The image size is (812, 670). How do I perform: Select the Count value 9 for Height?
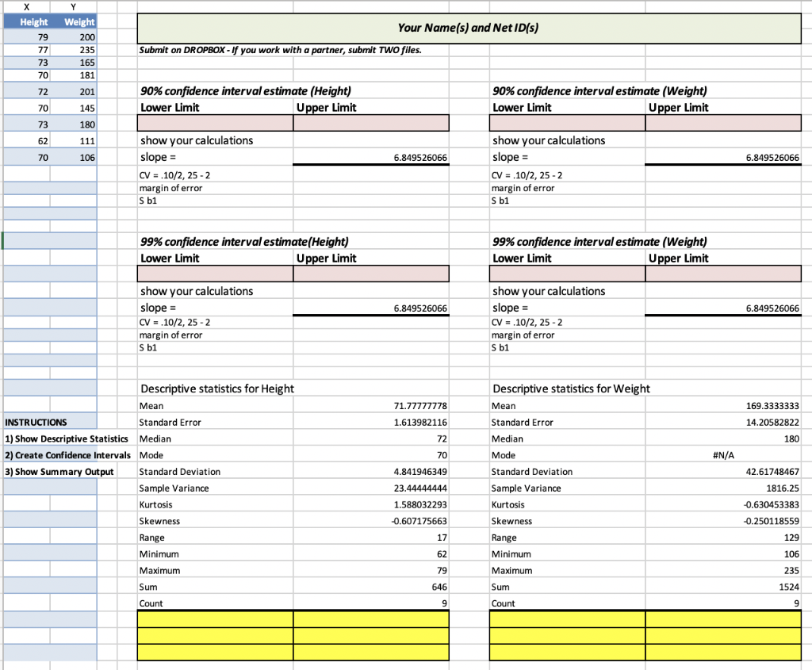click(x=371, y=603)
